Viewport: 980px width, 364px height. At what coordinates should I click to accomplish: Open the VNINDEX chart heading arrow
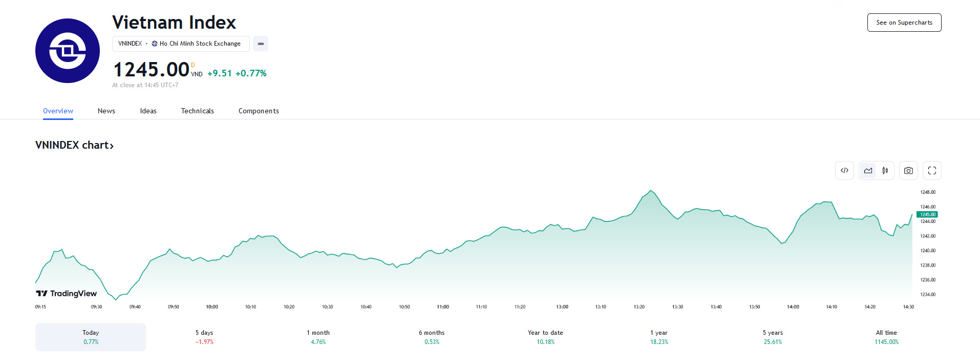pos(112,146)
